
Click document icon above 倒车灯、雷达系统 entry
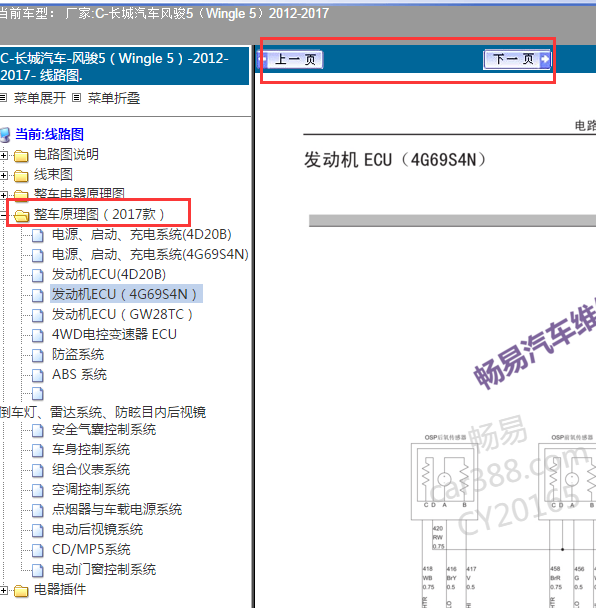(x=38, y=394)
